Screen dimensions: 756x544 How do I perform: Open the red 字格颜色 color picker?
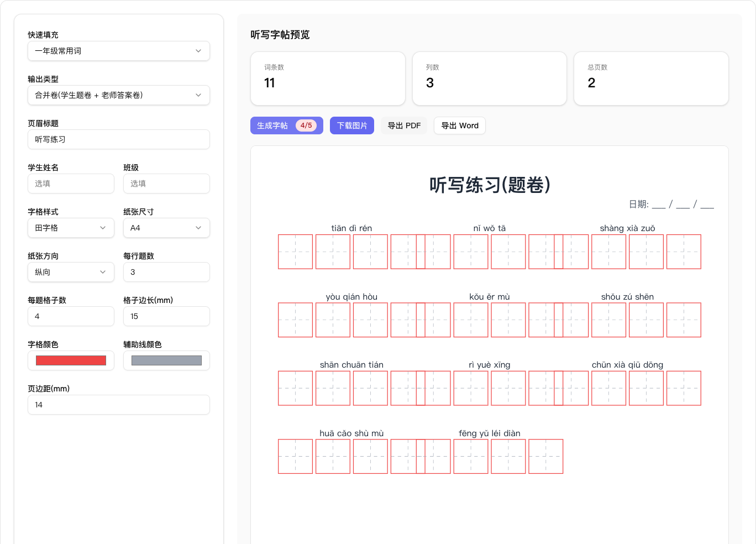click(x=71, y=360)
